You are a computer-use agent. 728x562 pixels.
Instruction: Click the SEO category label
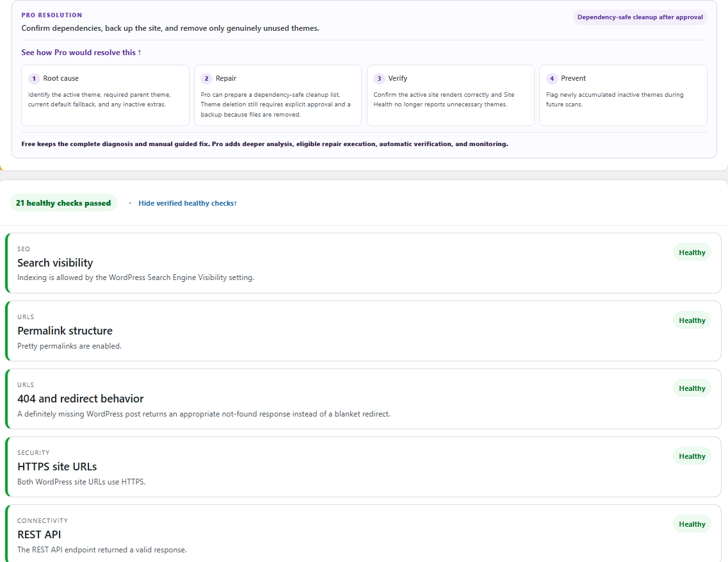pyautogui.click(x=24, y=249)
